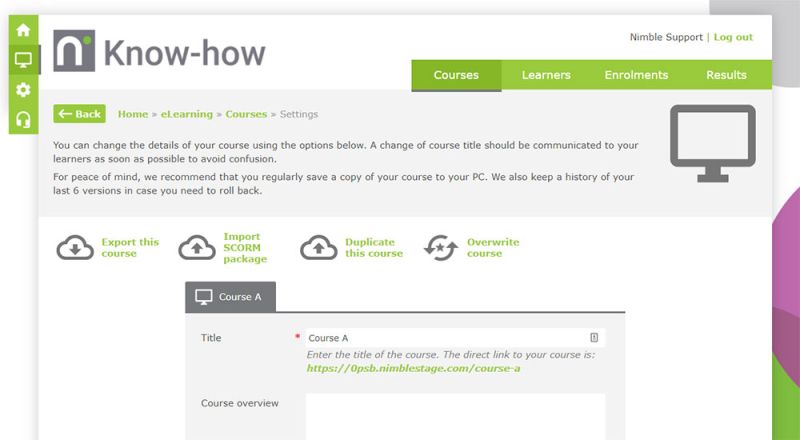Open the Home icon in sidebar
Viewport: 800px width, 440px height.
tap(23, 30)
